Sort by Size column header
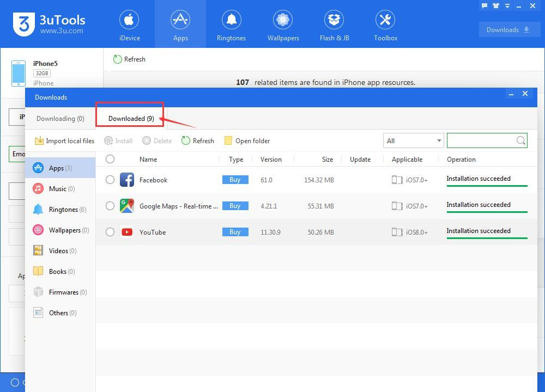This screenshot has height=392, width=545. coord(328,160)
